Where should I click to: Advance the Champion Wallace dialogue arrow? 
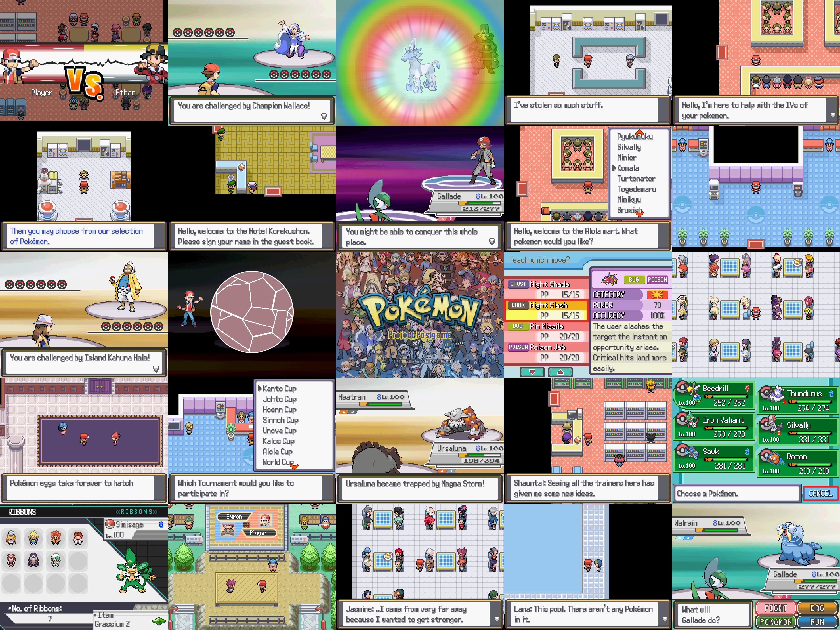[x=324, y=116]
